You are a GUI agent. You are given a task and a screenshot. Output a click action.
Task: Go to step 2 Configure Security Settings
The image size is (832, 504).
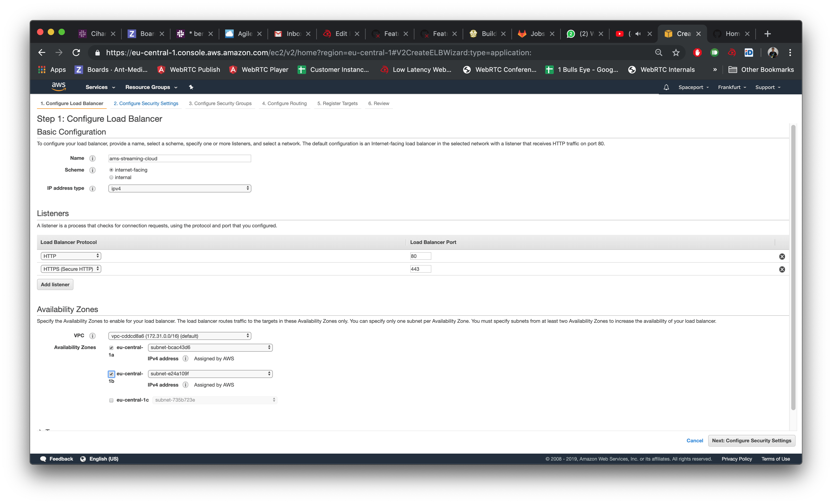click(x=146, y=103)
